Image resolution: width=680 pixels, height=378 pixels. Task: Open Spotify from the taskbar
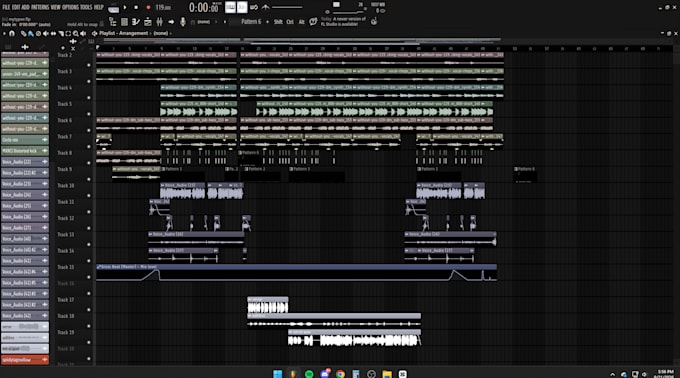[309, 374]
